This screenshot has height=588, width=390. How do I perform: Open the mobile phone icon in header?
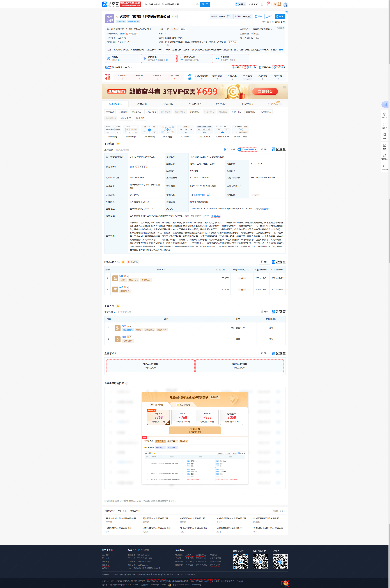(262, 4)
